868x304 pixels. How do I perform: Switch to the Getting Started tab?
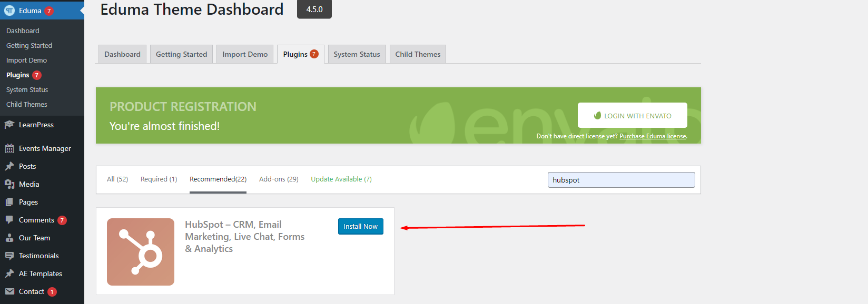click(181, 54)
